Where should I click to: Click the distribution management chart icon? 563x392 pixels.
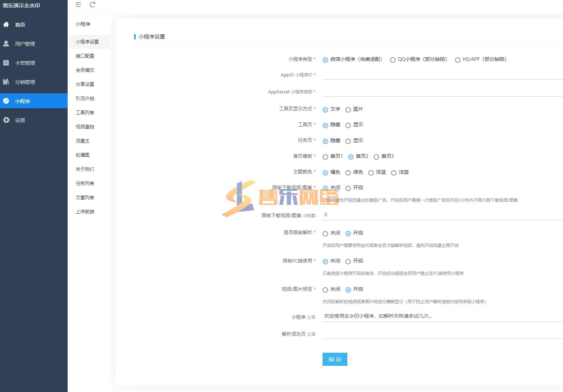pos(6,82)
